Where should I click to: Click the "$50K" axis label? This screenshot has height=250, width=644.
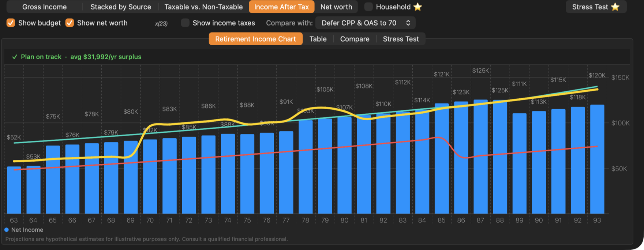click(619, 169)
